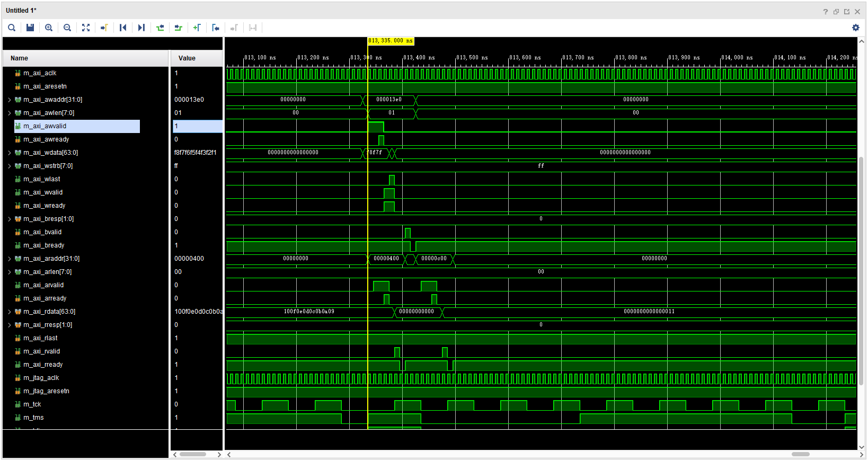Zoom in on the waveform
The height and width of the screenshot is (460, 868).
click(49, 28)
